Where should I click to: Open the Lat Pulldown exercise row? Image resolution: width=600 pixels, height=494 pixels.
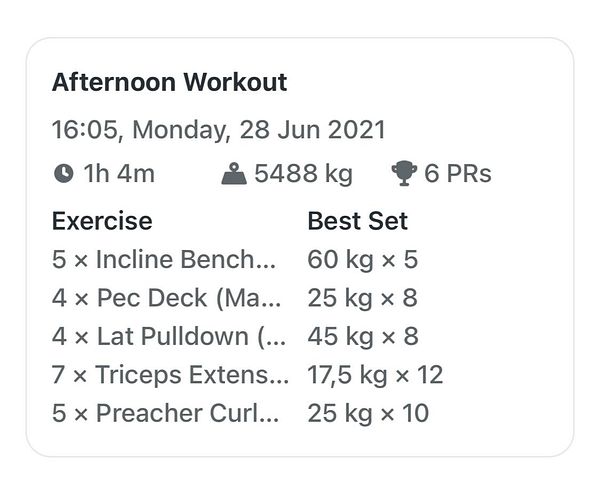click(168, 336)
